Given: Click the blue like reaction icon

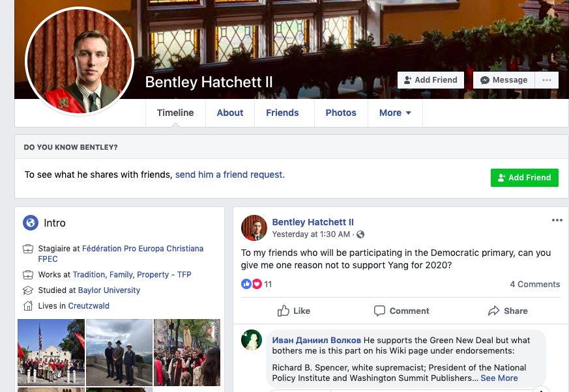Looking at the screenshot, I should (x=246, y=284).
